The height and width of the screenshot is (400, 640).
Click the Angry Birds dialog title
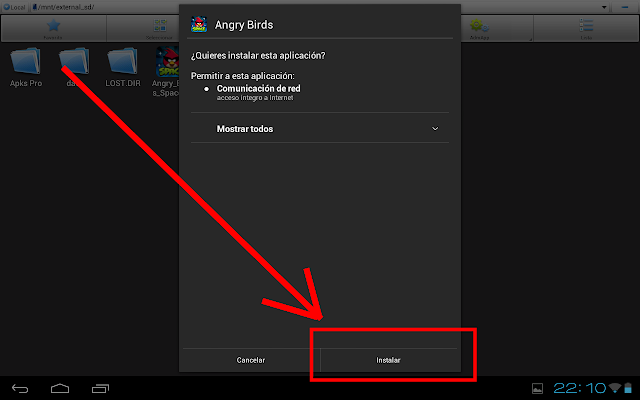pos(244,25)
